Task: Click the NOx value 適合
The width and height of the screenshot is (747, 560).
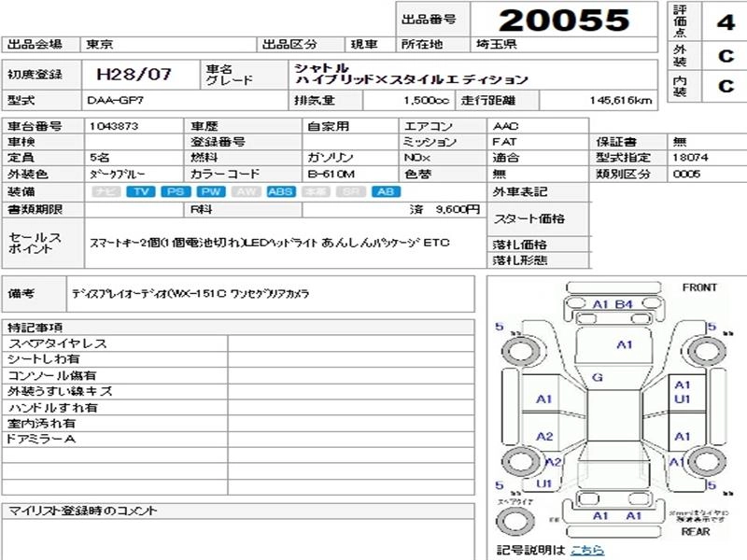Action: 505,158
